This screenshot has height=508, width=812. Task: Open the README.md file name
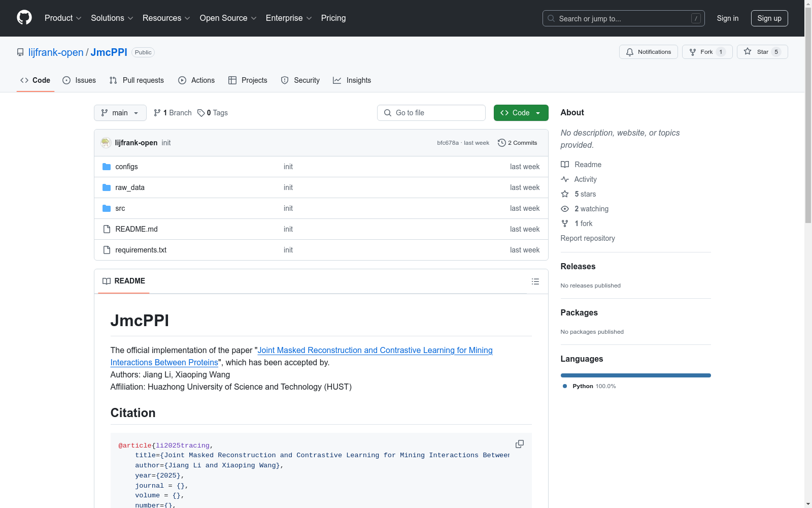pos(137,229)
